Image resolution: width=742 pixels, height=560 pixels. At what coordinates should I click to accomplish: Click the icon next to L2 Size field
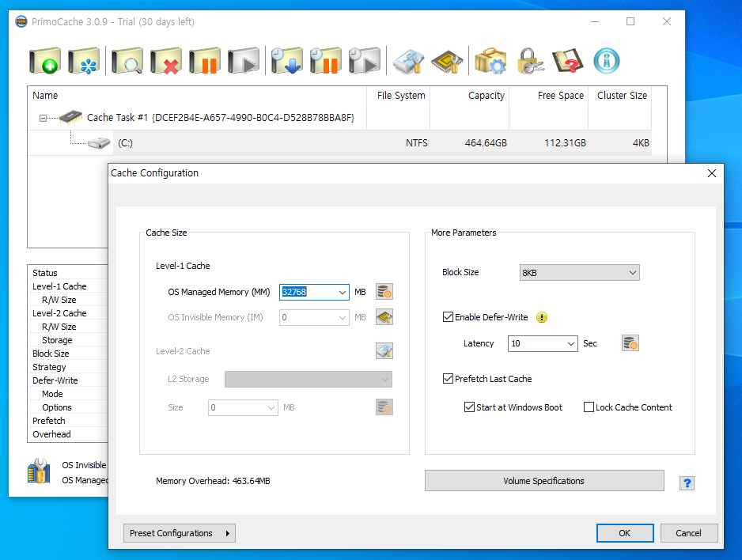tap(384, 407)
